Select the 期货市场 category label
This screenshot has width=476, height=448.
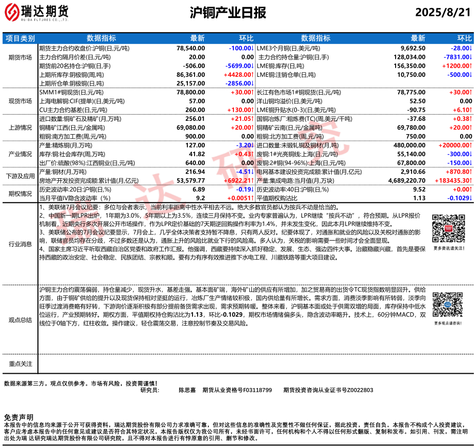pyautogui.click(x=20, y=57)
